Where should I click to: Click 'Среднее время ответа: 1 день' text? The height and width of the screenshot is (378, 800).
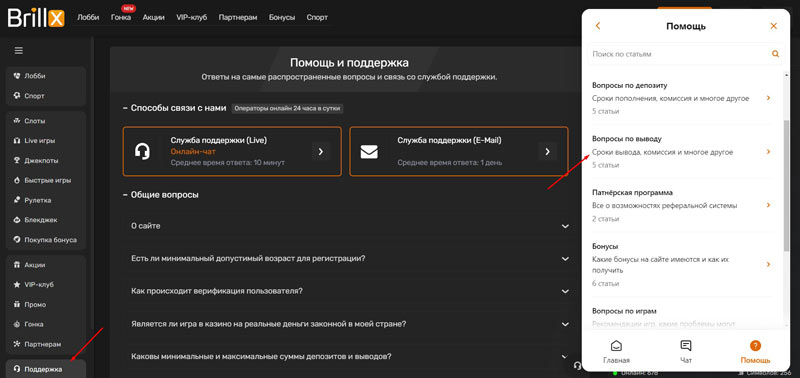point(449,163)
